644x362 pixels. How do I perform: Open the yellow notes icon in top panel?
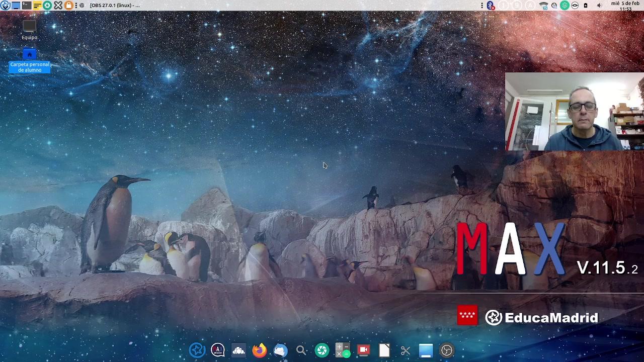click(37, 5)
